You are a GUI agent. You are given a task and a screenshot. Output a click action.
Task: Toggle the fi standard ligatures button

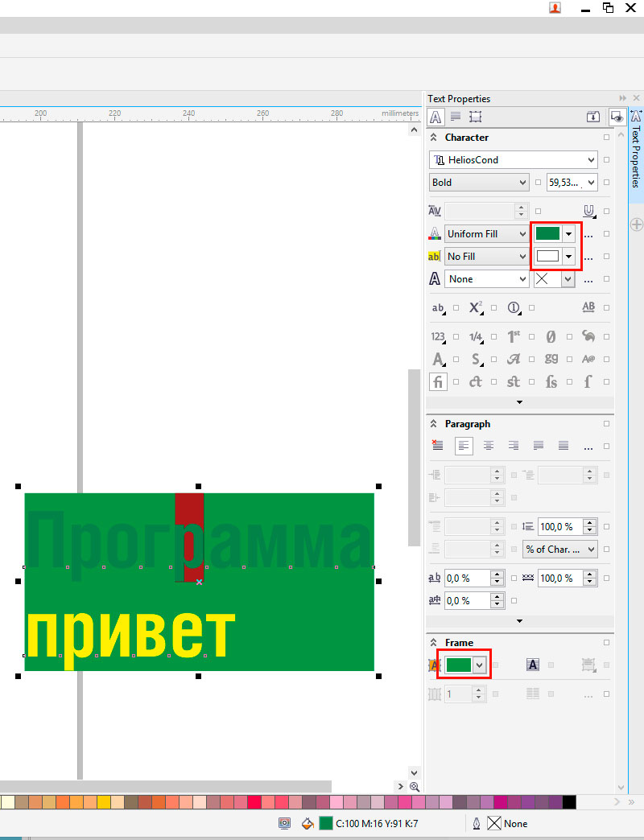438,381
